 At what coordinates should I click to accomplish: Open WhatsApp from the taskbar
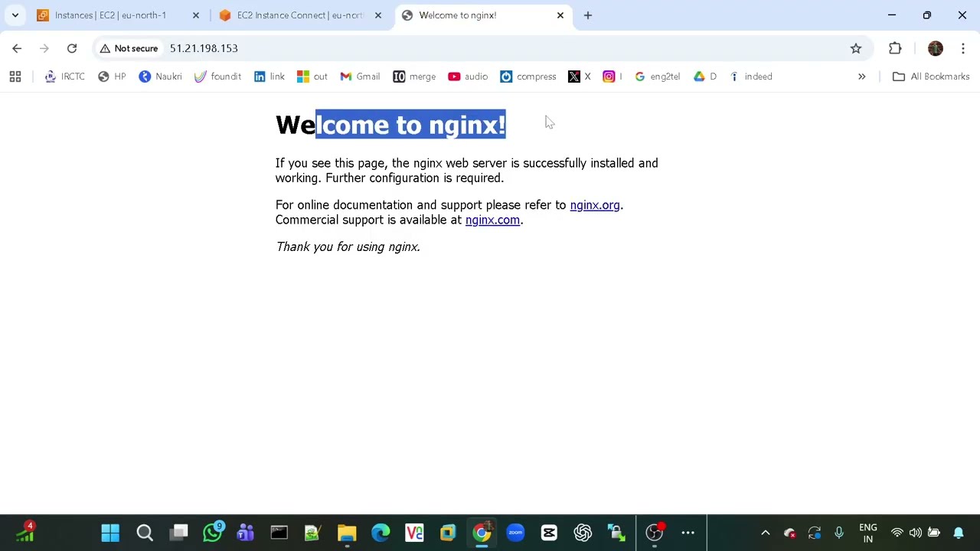click(212, 533)
